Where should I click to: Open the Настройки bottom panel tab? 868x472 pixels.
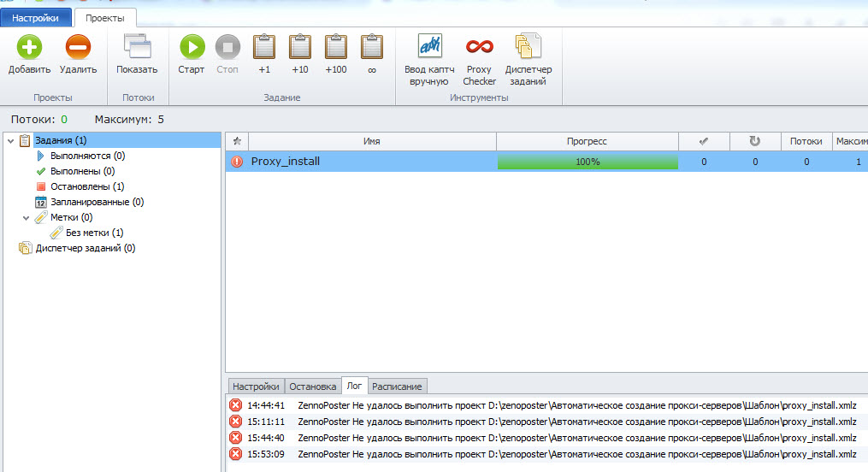pos(256,386)
